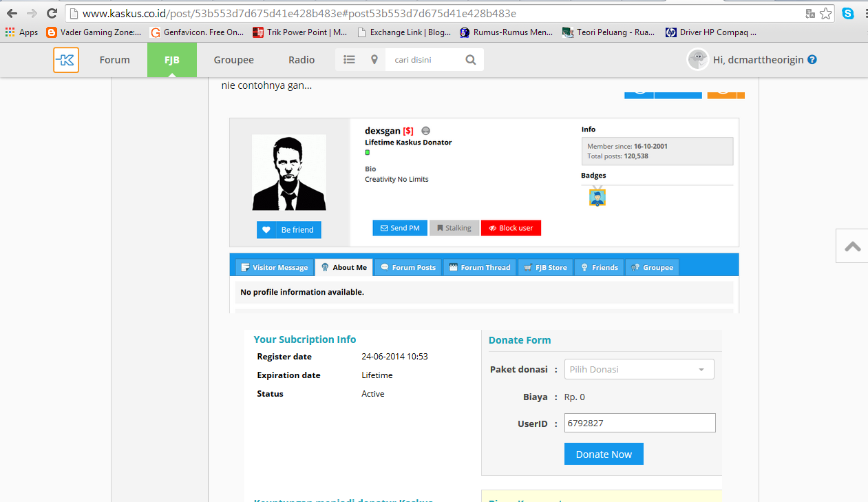
Task: Click the Donate Now button
Action: pos(604,454)
